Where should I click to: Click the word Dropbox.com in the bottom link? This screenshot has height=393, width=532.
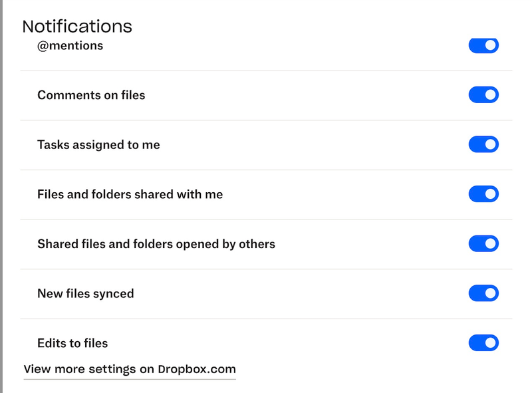[197, 369]
